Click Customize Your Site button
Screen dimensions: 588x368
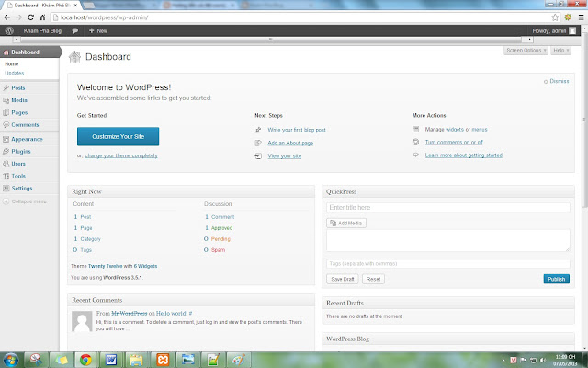(119, 136)
